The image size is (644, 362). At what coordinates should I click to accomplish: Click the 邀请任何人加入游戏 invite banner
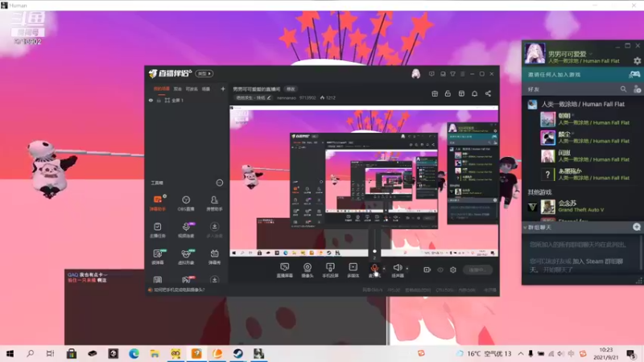click(x=582, y=75)
